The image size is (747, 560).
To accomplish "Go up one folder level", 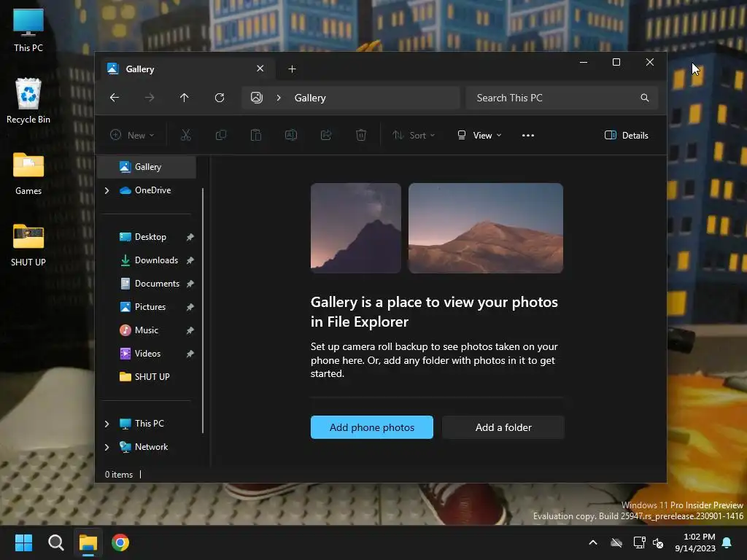I will (x=185, y=98).
